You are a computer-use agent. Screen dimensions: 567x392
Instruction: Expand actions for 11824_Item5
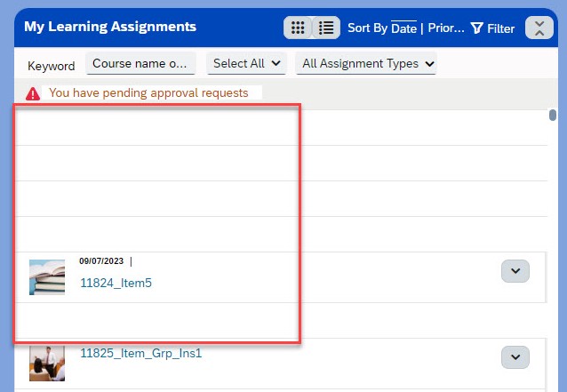click(x=515, y=271)
